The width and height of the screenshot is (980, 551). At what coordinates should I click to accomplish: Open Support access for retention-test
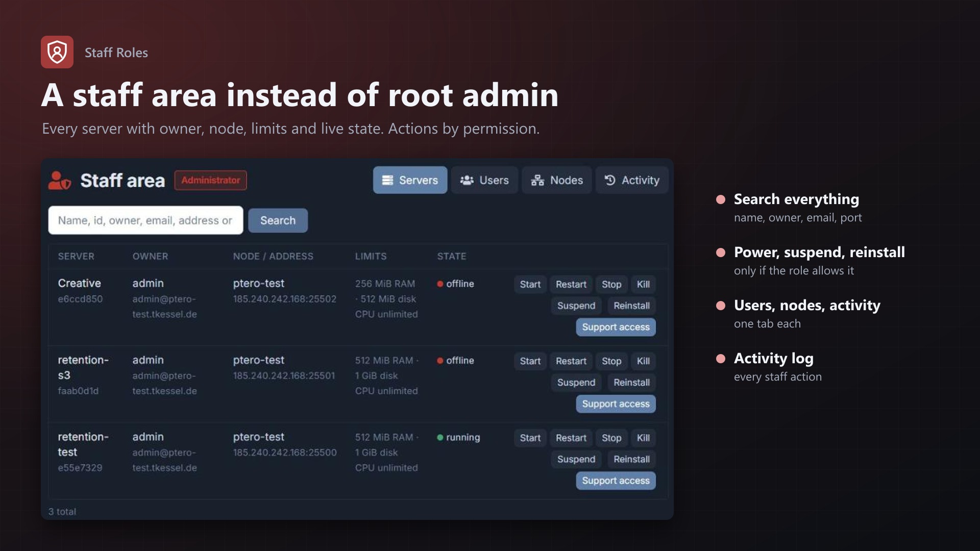[616, 481]
